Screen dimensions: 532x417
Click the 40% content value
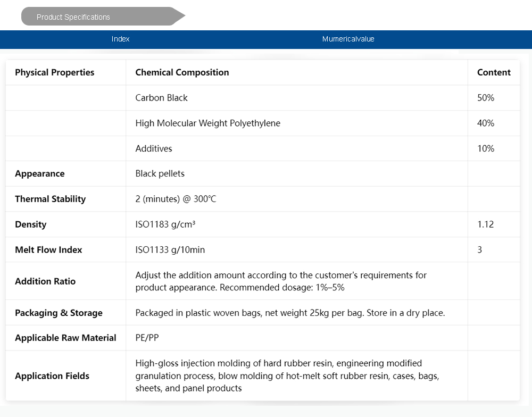pyautogui.click(x=486, y=123)
